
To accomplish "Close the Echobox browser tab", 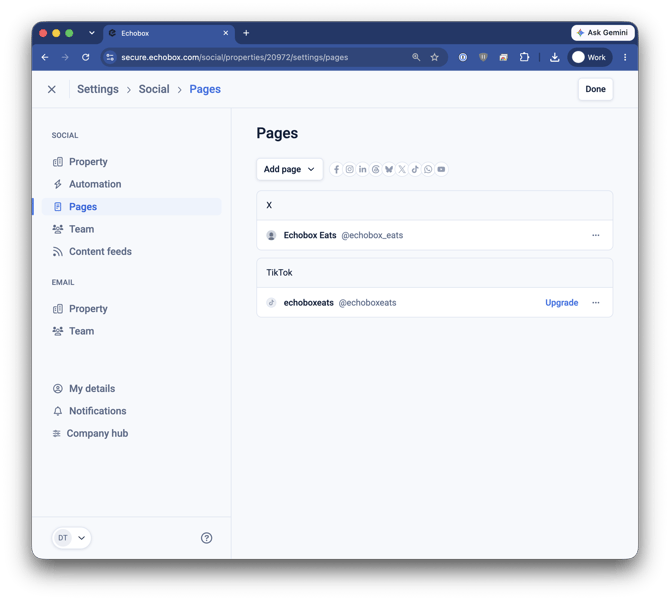I will tap(226, 33).
